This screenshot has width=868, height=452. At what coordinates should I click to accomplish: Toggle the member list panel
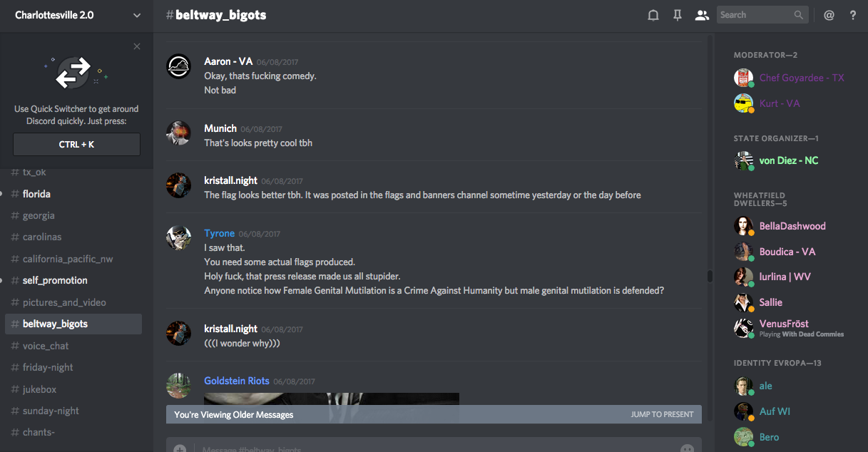pyautogui.click(x=703, y=15)
